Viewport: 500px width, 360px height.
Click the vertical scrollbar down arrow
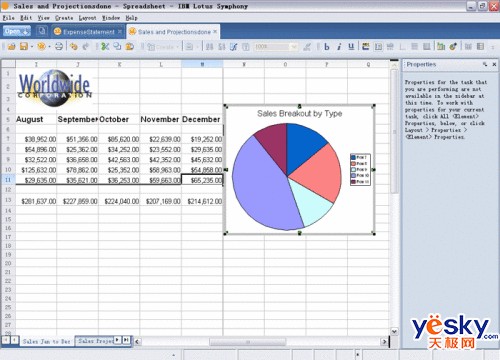(x=394, y=331)
